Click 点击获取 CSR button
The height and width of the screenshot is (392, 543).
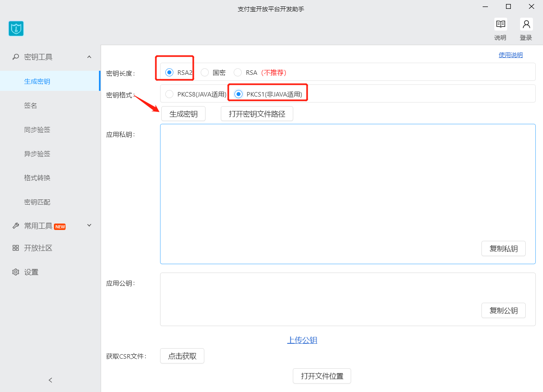point(182,356)
